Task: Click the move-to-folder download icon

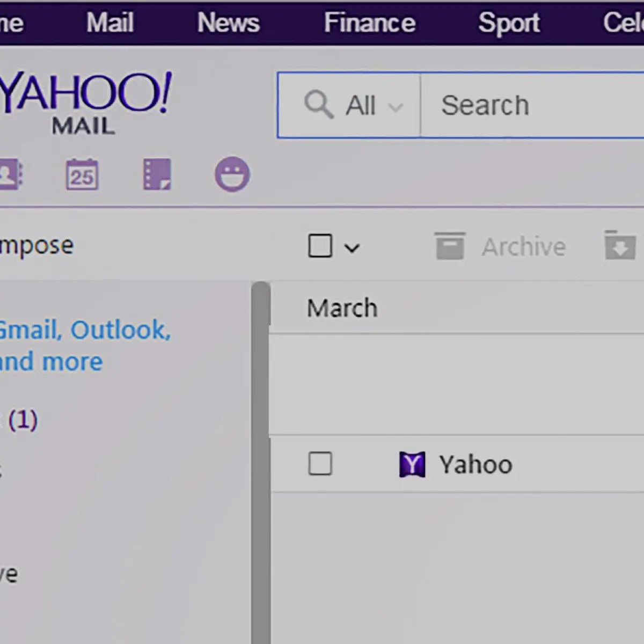Action: point(620,245)
